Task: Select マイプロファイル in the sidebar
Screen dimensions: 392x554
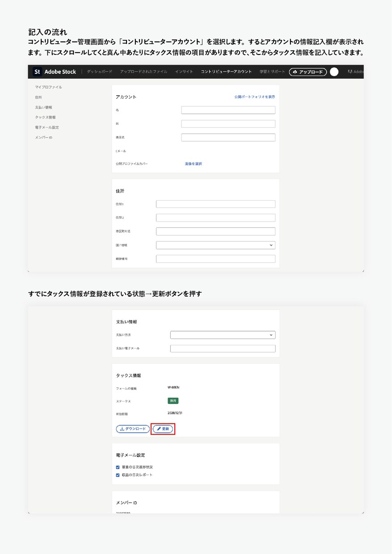Action: (48, 87)
